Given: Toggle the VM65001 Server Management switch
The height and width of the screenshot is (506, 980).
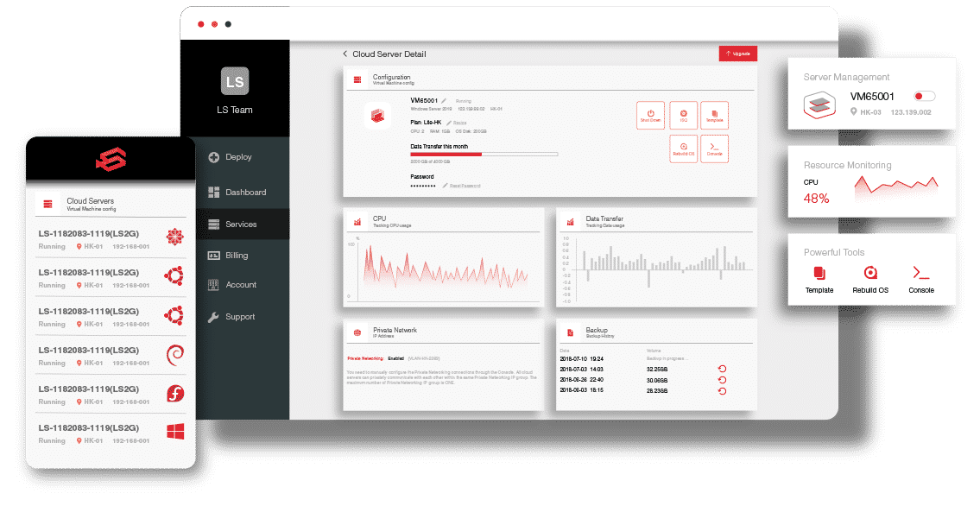Looking at the screenshot, I should (925, 96).
